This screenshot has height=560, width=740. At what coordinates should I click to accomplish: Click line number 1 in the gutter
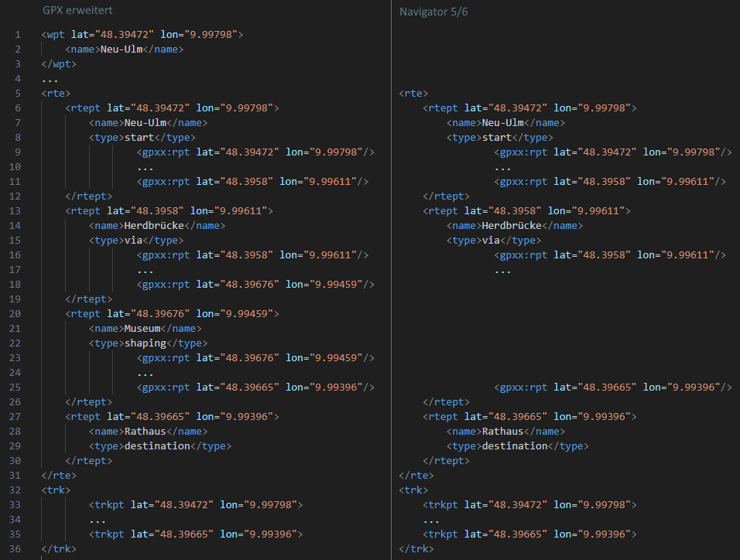click(x=17, y=35)
